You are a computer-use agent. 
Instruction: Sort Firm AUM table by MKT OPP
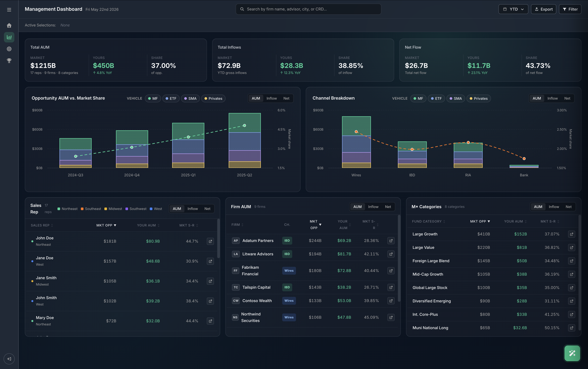click(x=315, y=225)
